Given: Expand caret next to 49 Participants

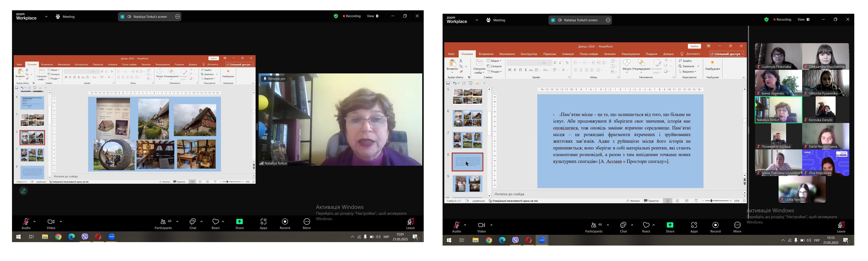Looking at the screenshot, I should tap(177, 222).
